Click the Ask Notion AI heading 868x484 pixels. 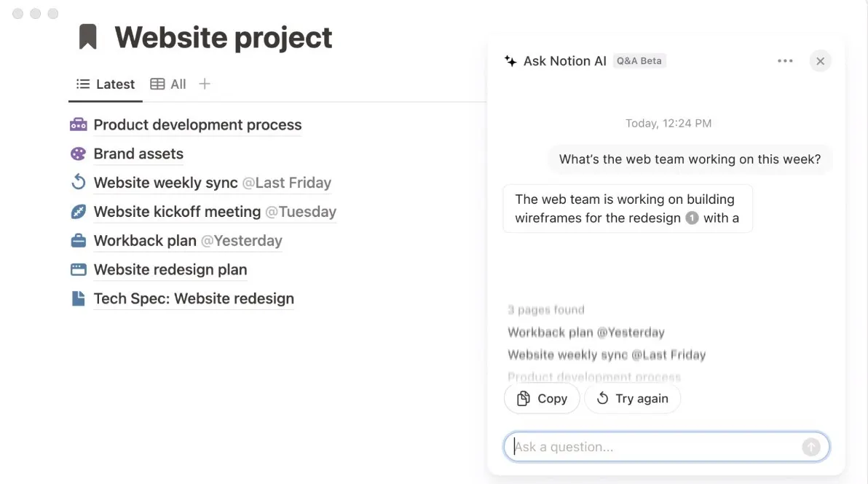pyautogui.click(x=564, y=61)
